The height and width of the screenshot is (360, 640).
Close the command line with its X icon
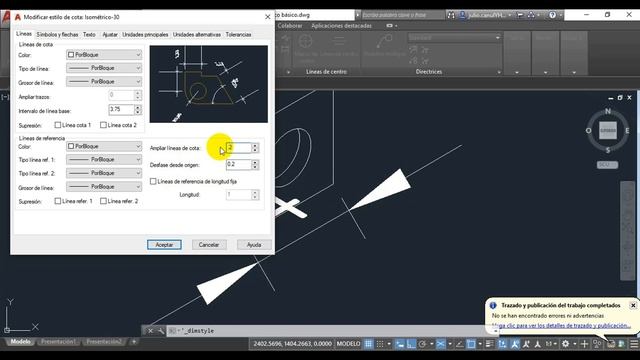(150, 331)
